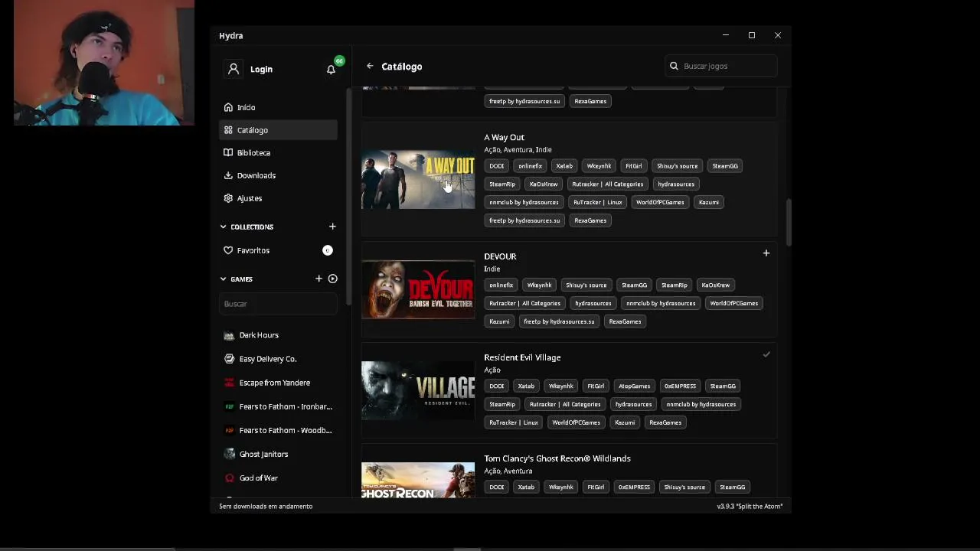The width and height of the screenshot is (980, 551).
Task: Click the catalog vertical scrollbar thumb
Action: 788,222
